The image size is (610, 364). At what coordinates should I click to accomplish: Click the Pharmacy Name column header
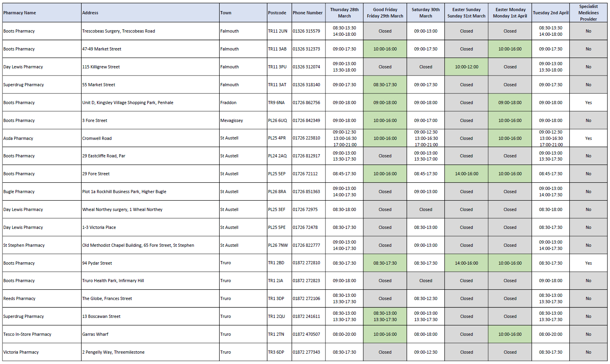42,13
